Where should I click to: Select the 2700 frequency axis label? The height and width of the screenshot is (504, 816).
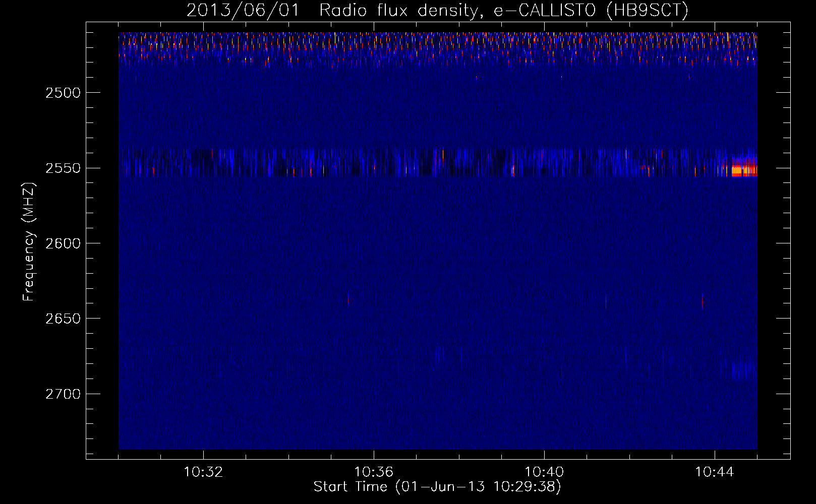click(63, 394)
